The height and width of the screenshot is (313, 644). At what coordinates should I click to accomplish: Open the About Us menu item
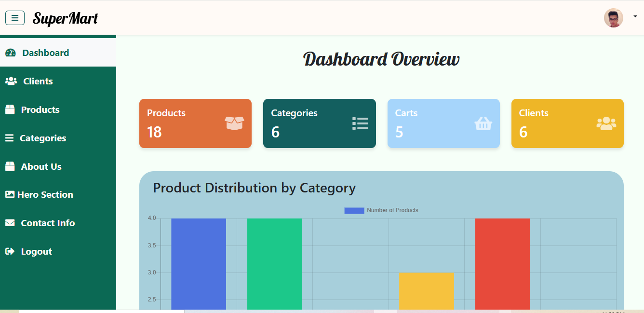point(41,166)
